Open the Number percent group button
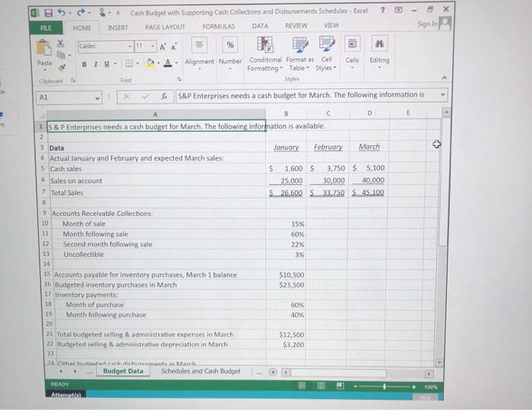This screenshot has width=532, height=410. click(230, 54)
